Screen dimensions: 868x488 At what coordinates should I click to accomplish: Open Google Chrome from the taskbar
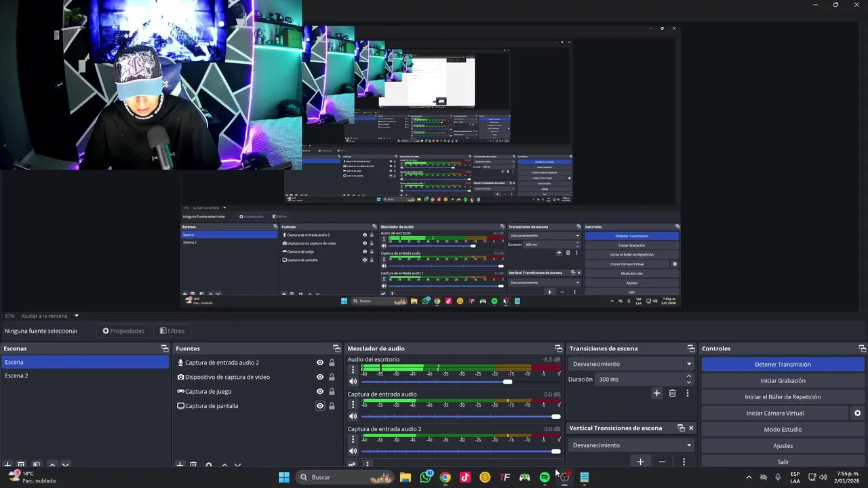(x=445, y=477)
